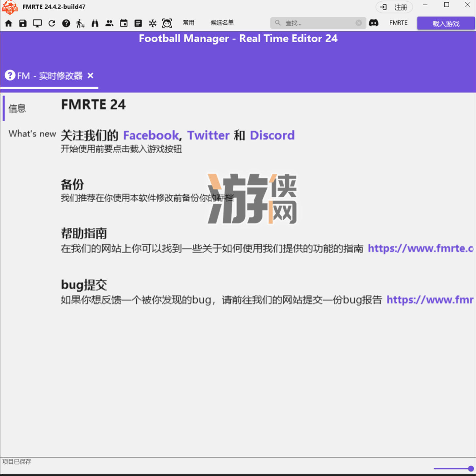The height and width of the screenshot is (476, 476).
Task: Open the Help question mark icon
Action: click(x=66, y=23)
